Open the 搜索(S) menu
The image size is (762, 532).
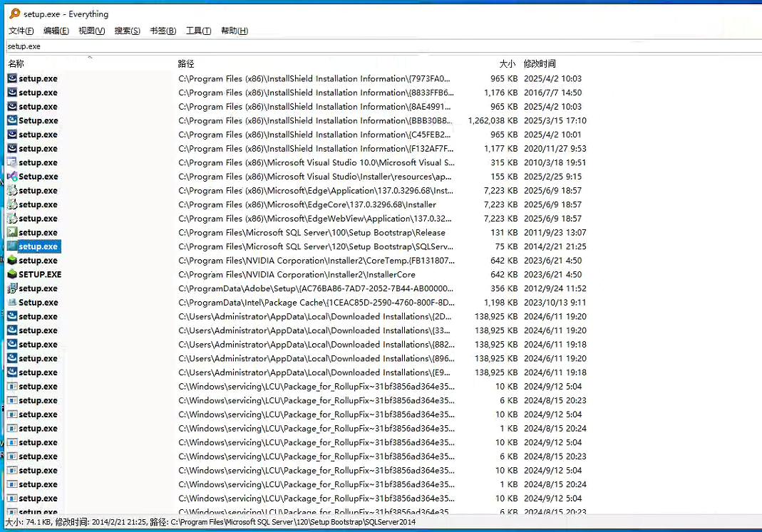[x=127, y=31]
